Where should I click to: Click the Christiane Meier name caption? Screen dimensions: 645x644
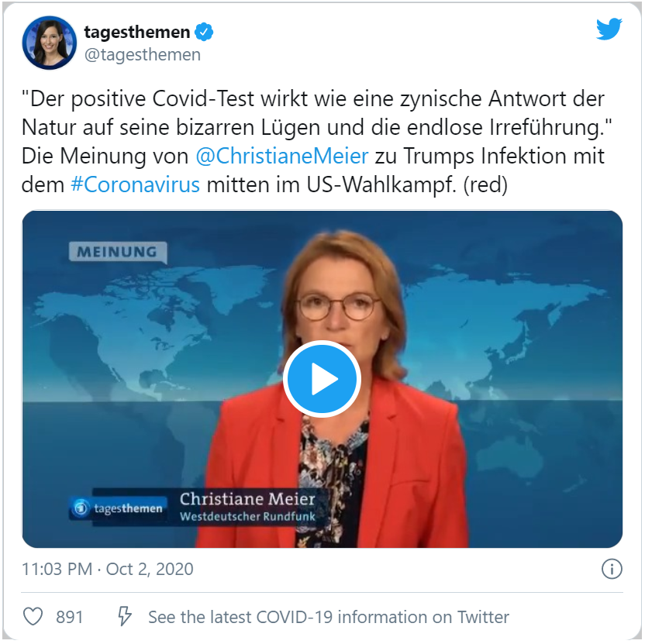(247, 499)
